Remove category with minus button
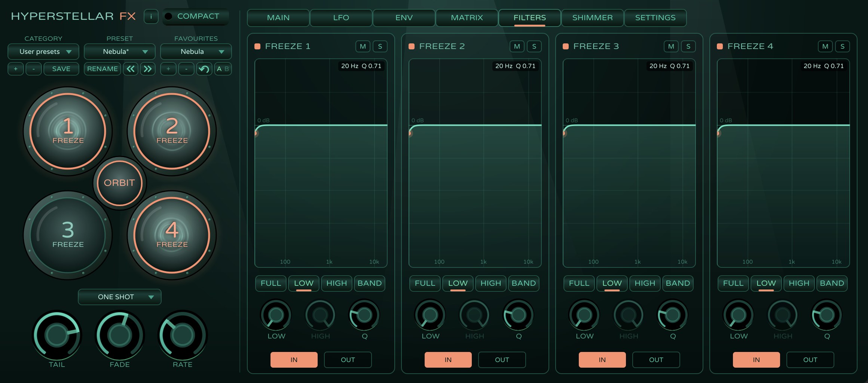 pos(34,69)
